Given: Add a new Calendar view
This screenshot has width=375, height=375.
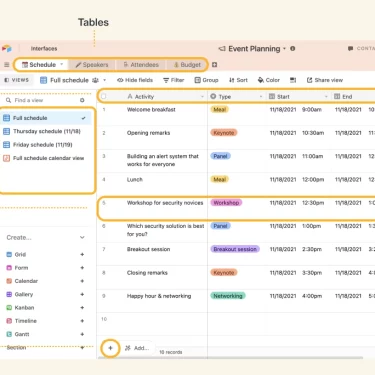Looking at the screenshot, I should [x=82, y=281].
